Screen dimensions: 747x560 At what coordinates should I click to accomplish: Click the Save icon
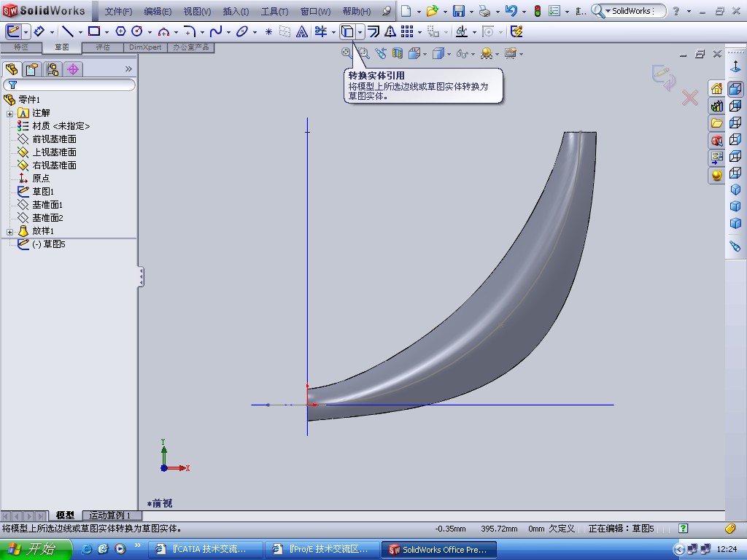tap(458, 11)
